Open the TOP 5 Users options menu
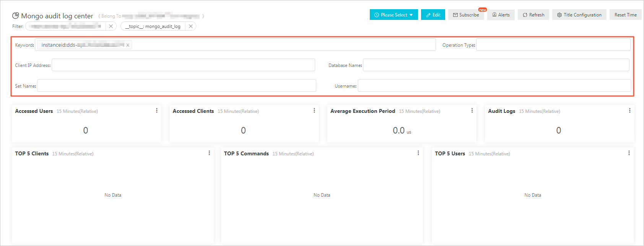 629,153
